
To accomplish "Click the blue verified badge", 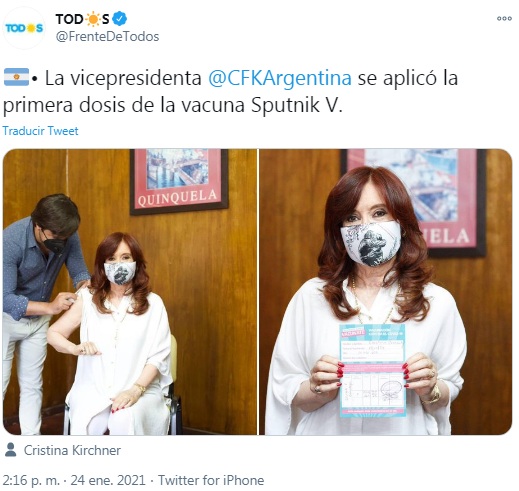I will pyautogui.click(x=119, y=19).
